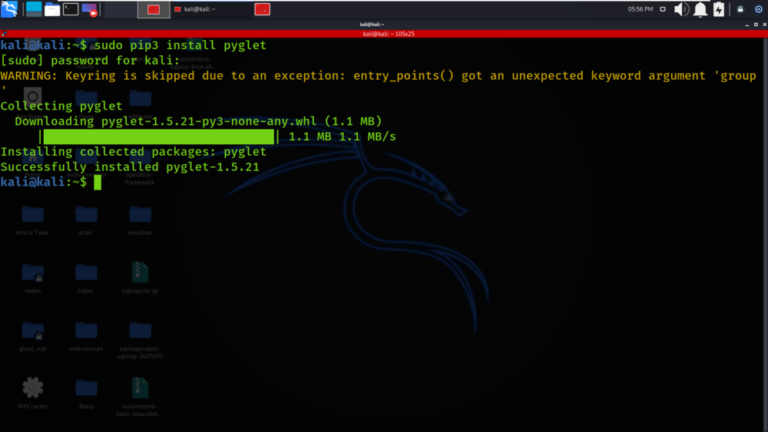
Task: Click at the terminal prompt cursor
Action: (97, 182)
